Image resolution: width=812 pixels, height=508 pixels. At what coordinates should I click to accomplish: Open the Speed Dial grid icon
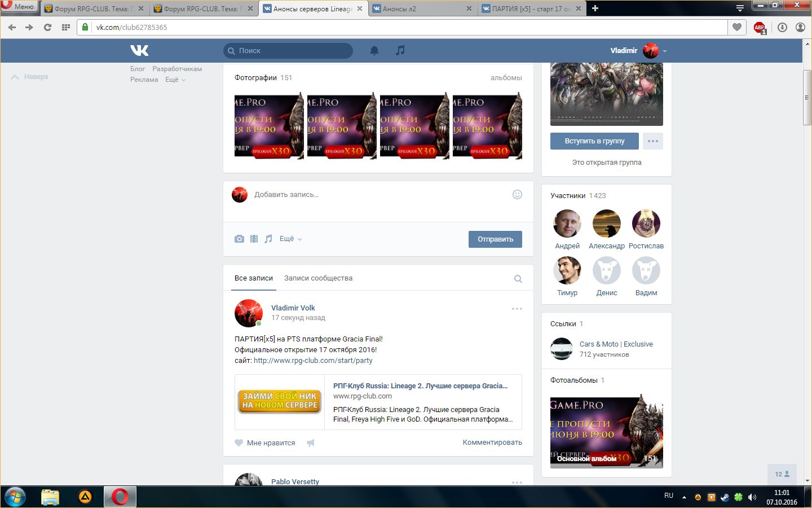coord(66,27)
